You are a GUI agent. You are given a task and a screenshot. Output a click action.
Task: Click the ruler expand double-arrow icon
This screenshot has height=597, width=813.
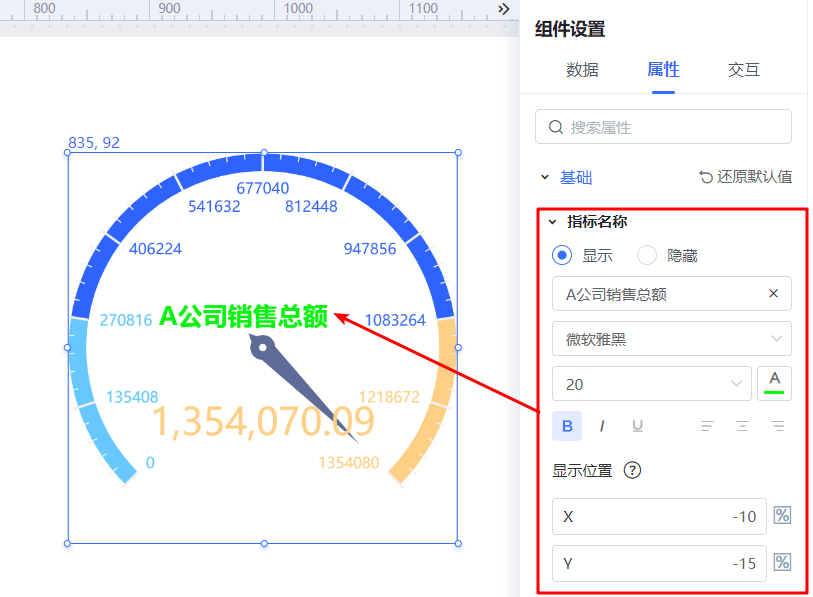click(x=503, y=9)
